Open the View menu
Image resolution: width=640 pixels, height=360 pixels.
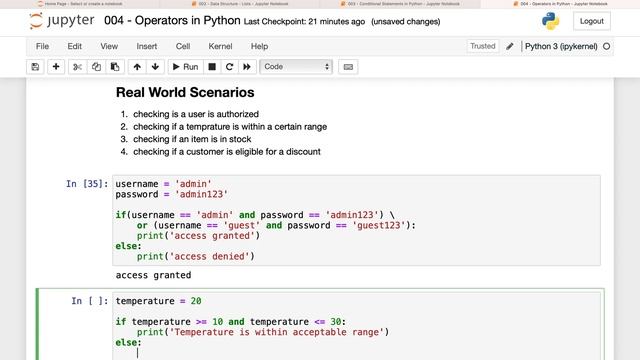click(109, 46)
